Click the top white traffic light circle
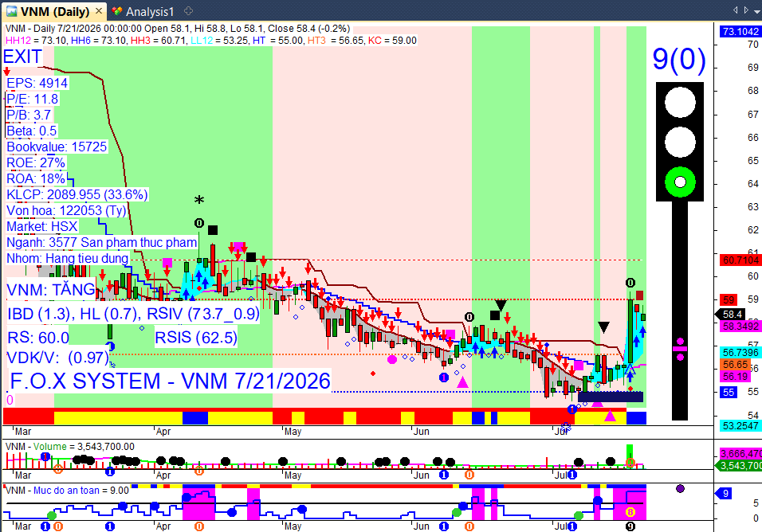Image resolution: width=762 pixels, height=532 pixels. (x=680, y=103)
